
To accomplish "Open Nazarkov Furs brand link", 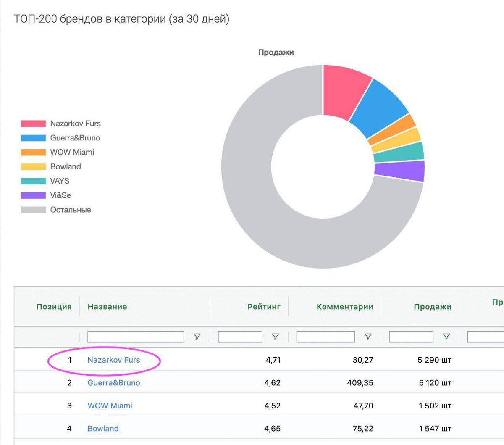I will 114,360.
